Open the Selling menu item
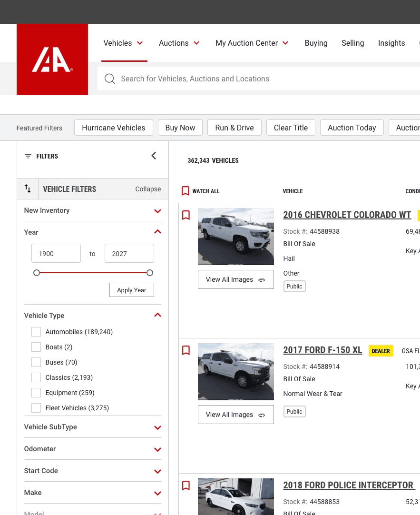Screen dimensions: 420x515 point(353,43)
